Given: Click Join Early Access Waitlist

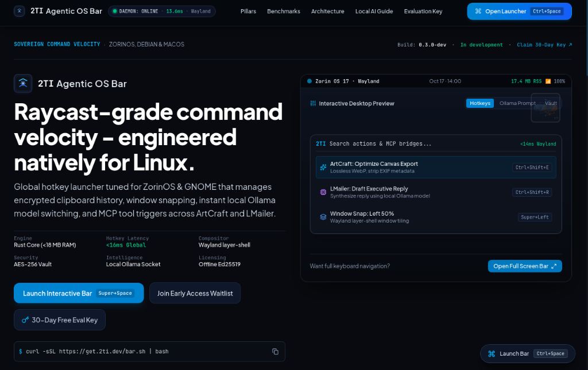Looking at the screenshot, I should (x=195, y=293).
